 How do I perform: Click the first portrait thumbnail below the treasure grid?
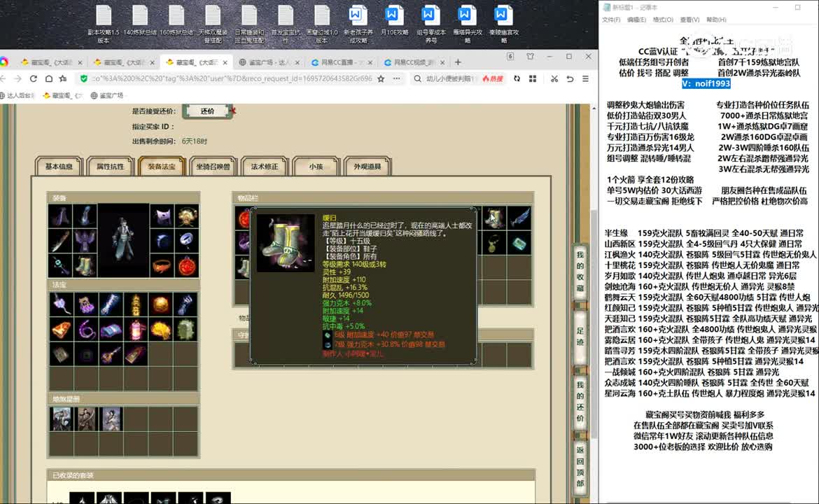pos(61,419)
